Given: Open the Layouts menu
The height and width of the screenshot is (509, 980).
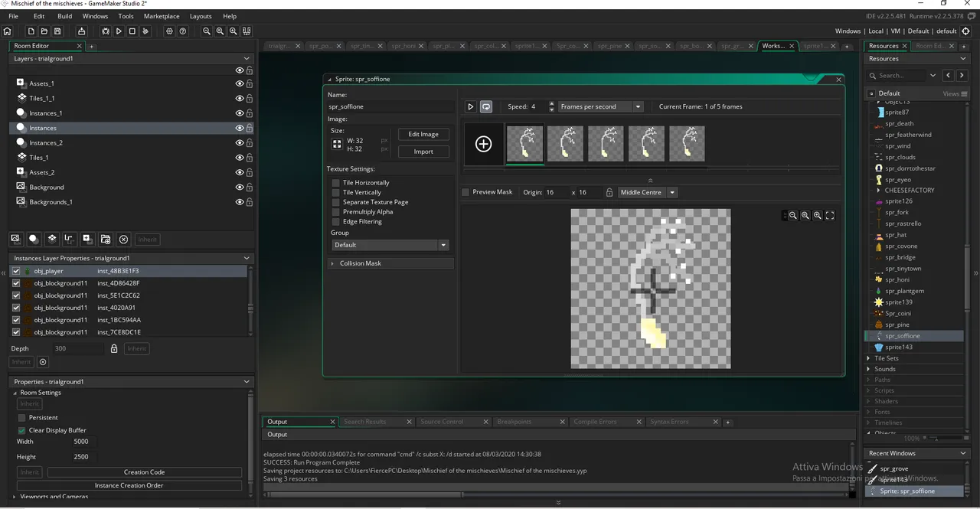Looking at the screenshot, I should point(201,16).
